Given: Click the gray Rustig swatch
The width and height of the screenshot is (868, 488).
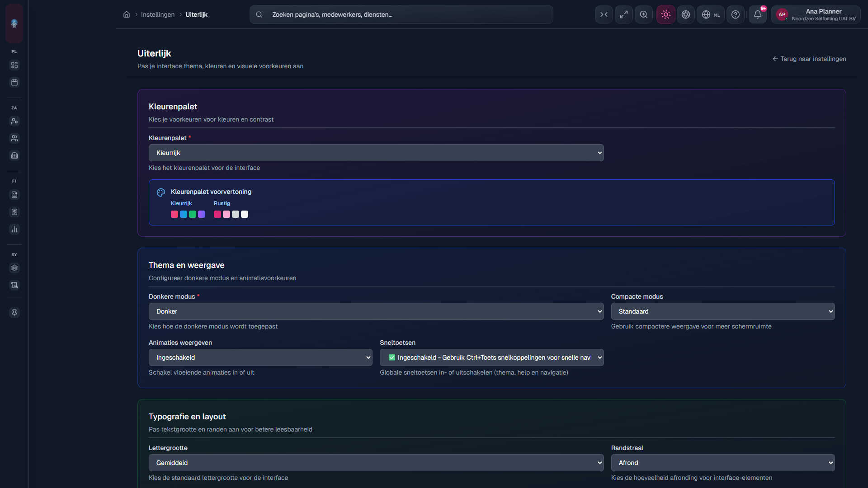Looking at the screenshot, I should click(x=236, y=214).
